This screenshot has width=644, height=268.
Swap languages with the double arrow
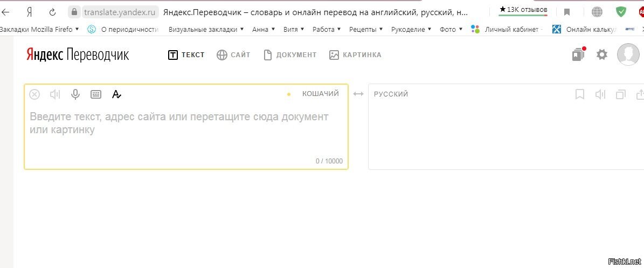tap(358, 94)
